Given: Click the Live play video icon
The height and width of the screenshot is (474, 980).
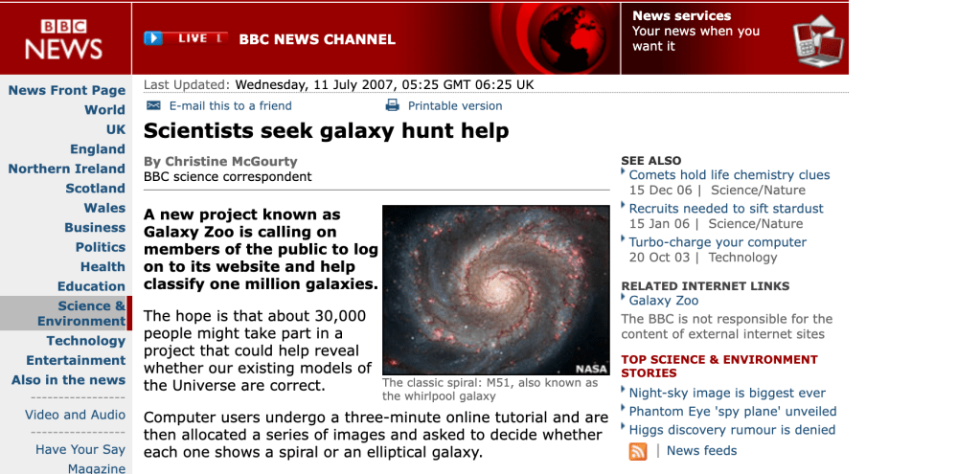Looking at the screenshot, I should point(153,38).
